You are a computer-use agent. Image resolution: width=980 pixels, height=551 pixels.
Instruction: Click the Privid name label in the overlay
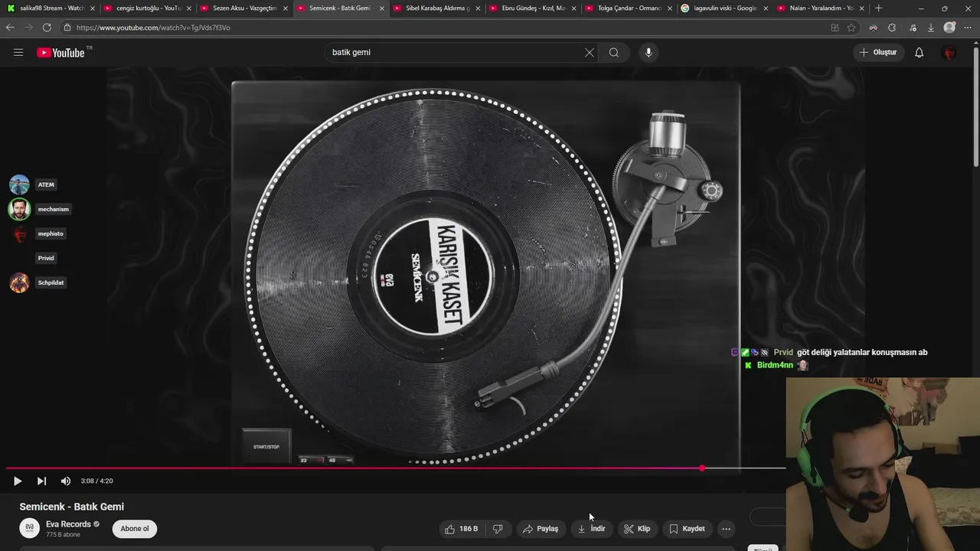click(46, 258)
